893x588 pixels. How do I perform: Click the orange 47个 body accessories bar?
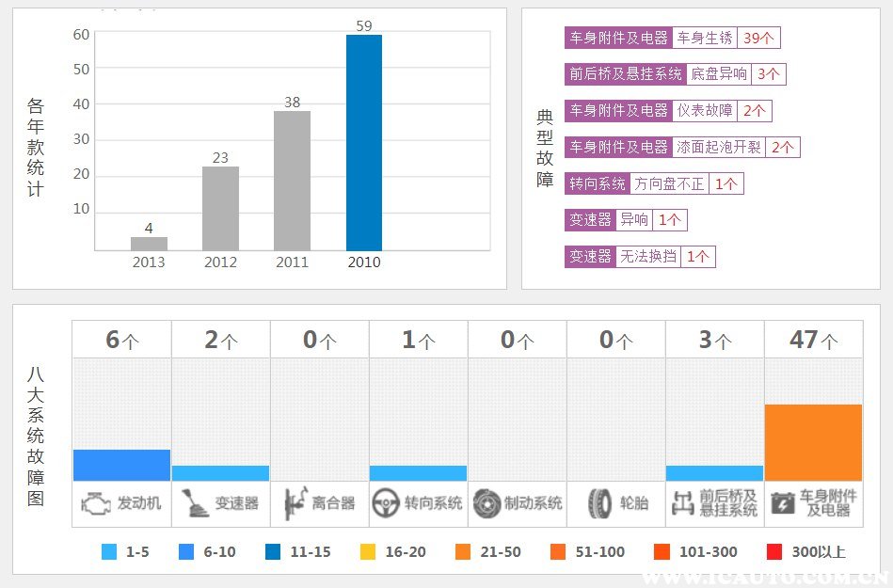pos(813,442)
